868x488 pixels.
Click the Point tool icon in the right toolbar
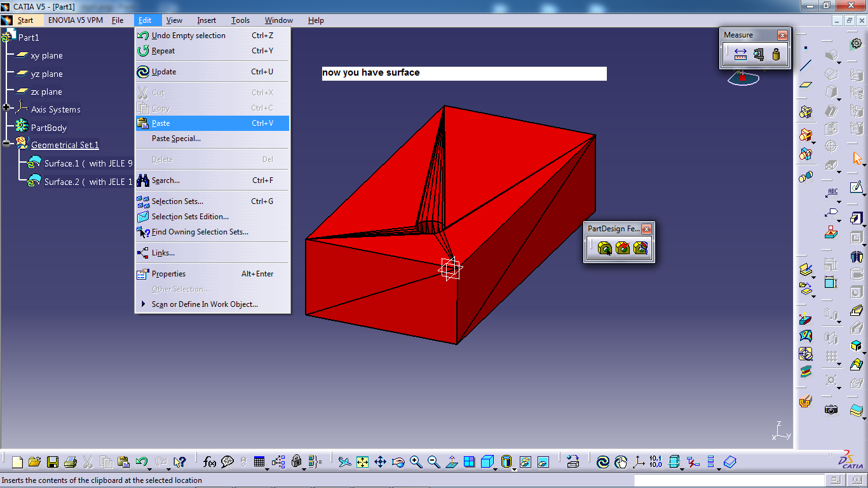[x=806, y=48]
